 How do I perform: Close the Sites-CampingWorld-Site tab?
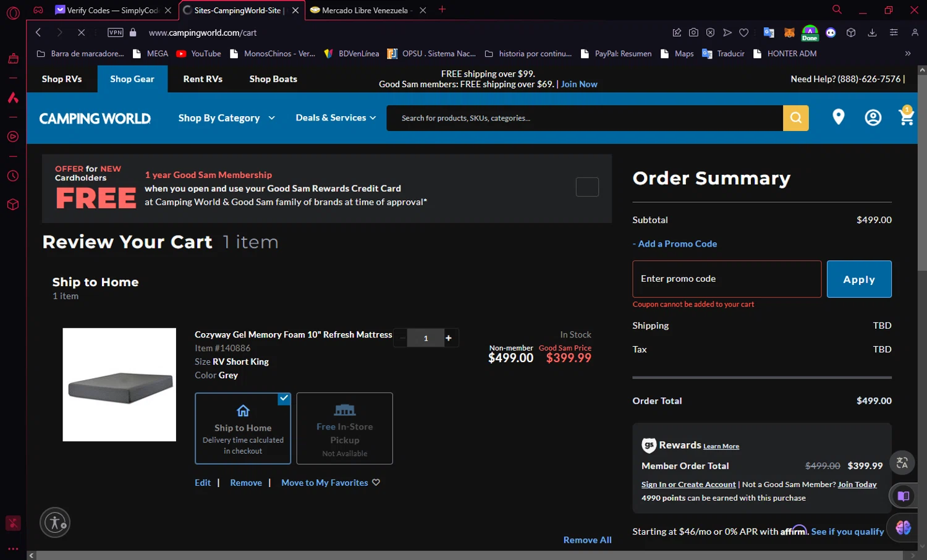click(x=295, y=11)
